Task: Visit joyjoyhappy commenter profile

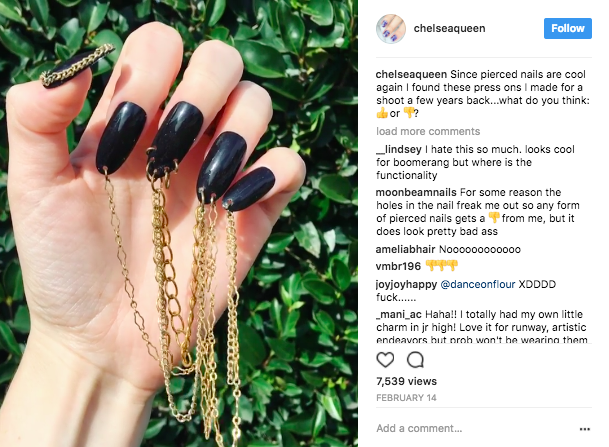Action: click(406, 284)
